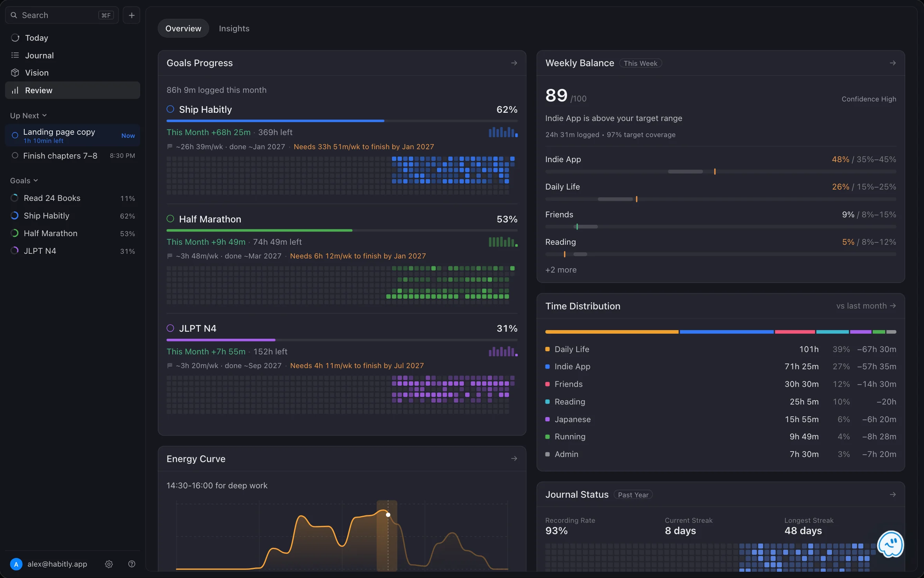924x578 pixels.
Task: Open the smiley assistant bubble icon
Action: [890, 544]
